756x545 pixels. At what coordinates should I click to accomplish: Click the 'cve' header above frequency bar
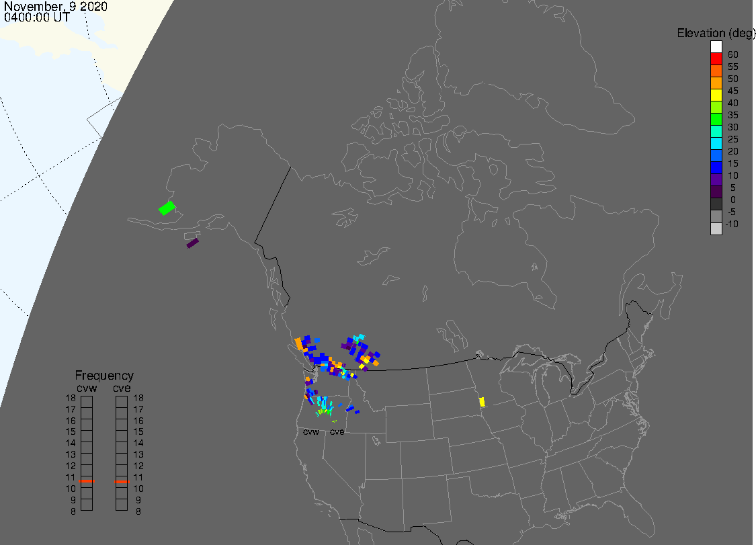coord(122,388)
